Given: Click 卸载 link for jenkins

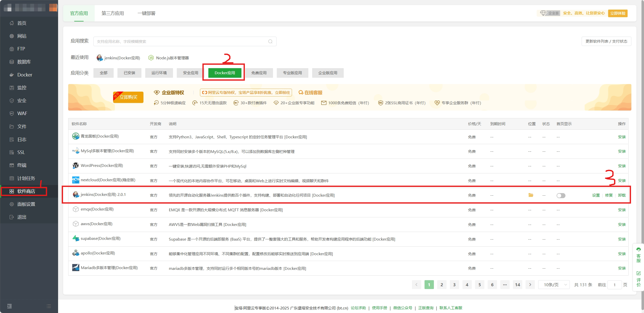Looking at the screenshot, I should coord(622,195).
